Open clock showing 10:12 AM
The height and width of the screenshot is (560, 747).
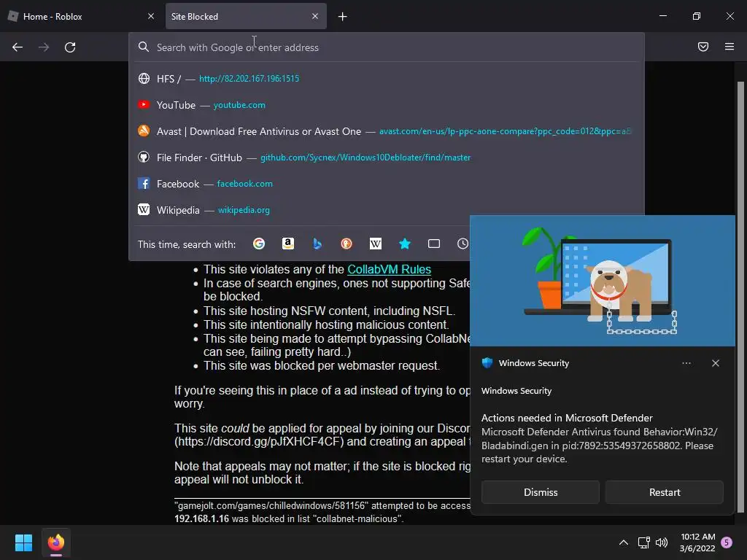(x=697, y=542)
